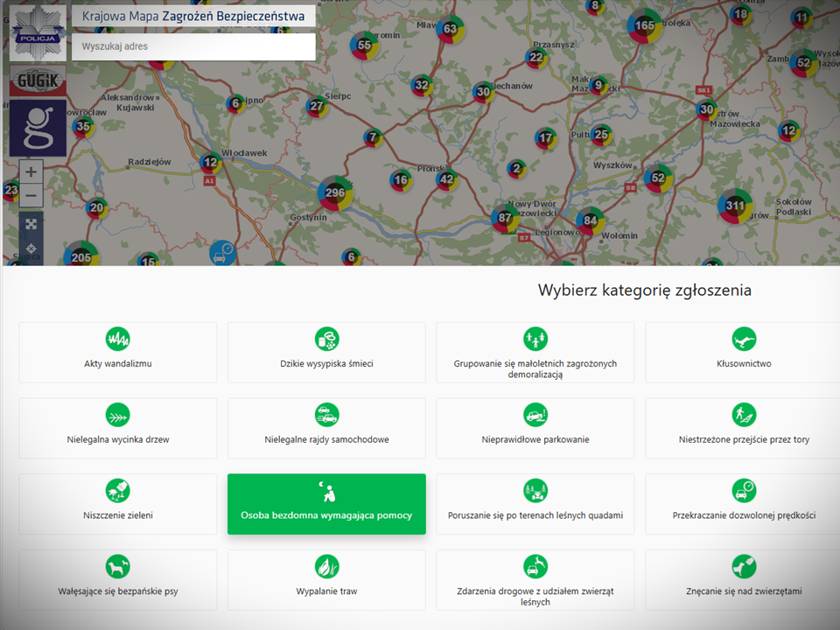The image size is (840, 630).
Task: Choose the Dzikie wysypiska śmieci icon
Action: tap(326, 339)
